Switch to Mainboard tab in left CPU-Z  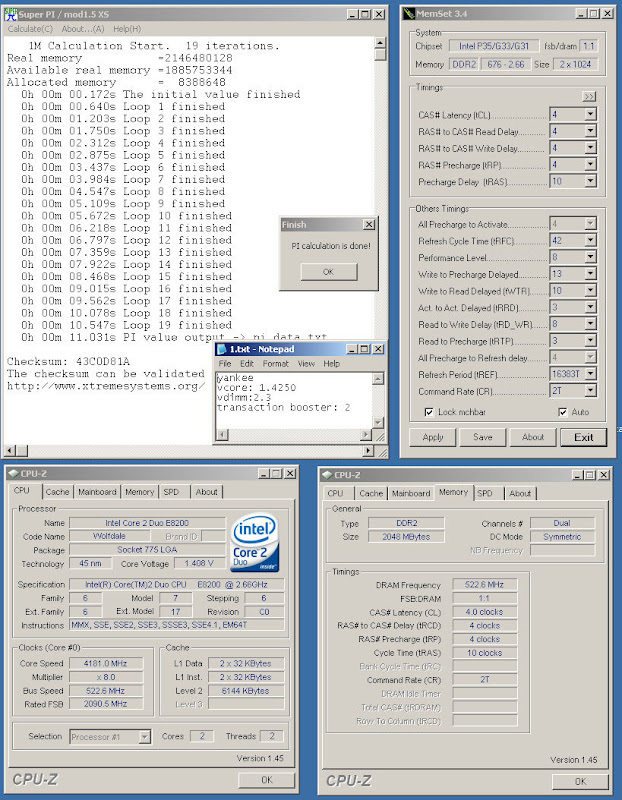(x=97, y=492)
